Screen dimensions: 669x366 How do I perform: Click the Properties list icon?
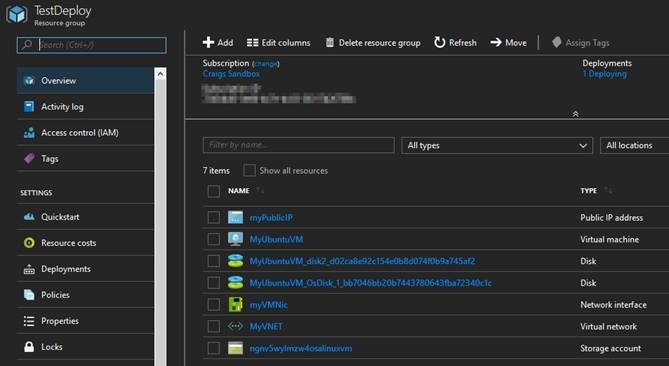coord(29,321)
